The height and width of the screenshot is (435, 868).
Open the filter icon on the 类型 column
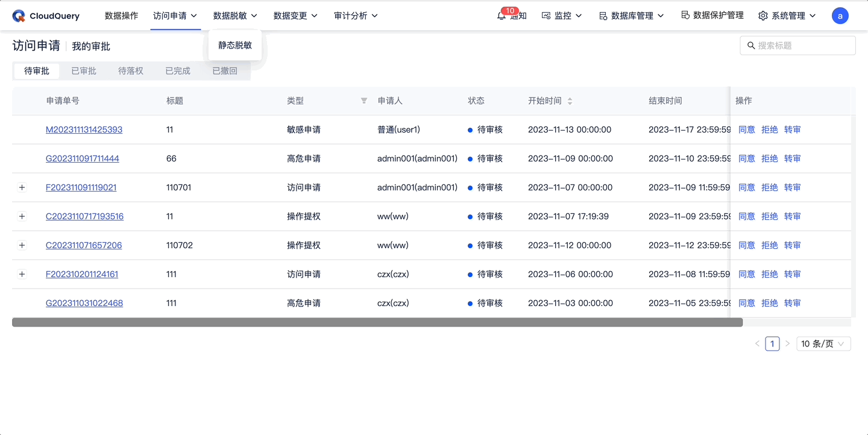(x=363, y=101)
